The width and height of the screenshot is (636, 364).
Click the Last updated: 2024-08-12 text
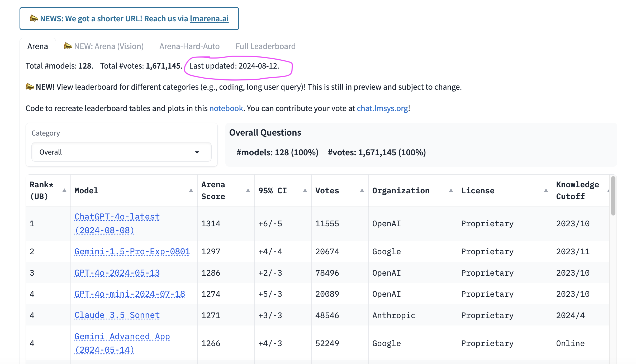234,66
